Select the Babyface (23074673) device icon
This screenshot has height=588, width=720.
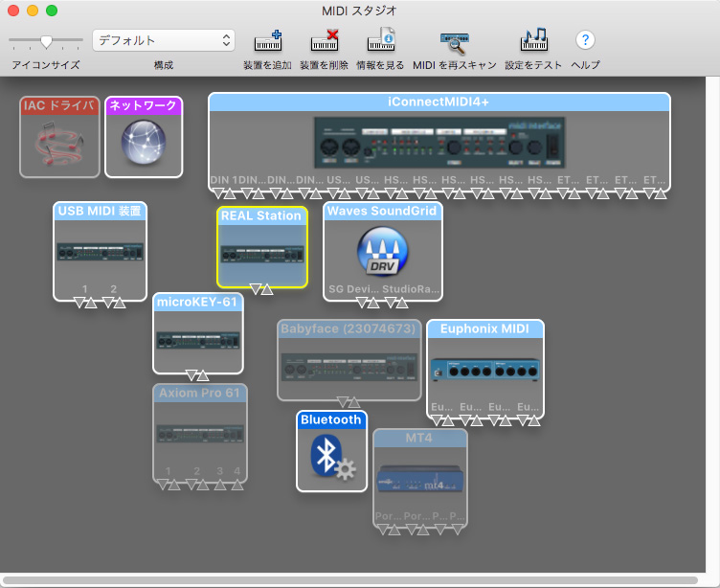point(349,366)
